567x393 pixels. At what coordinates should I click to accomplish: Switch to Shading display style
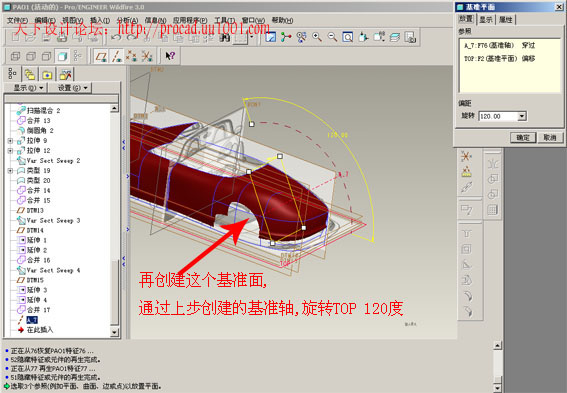tap(62, 56)
